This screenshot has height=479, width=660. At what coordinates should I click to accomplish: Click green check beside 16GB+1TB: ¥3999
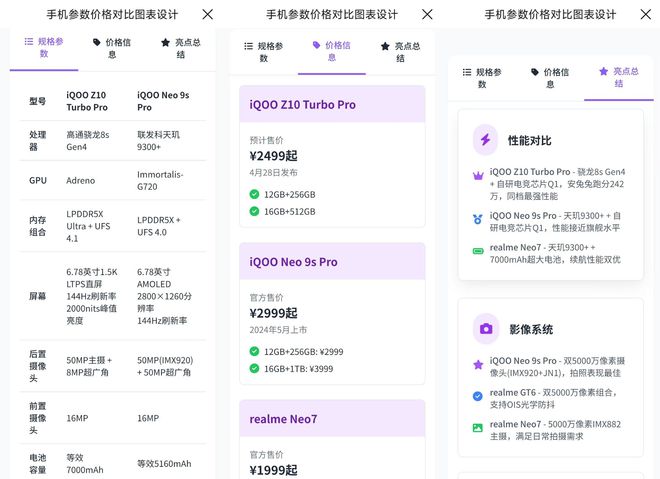pos(254,368)
